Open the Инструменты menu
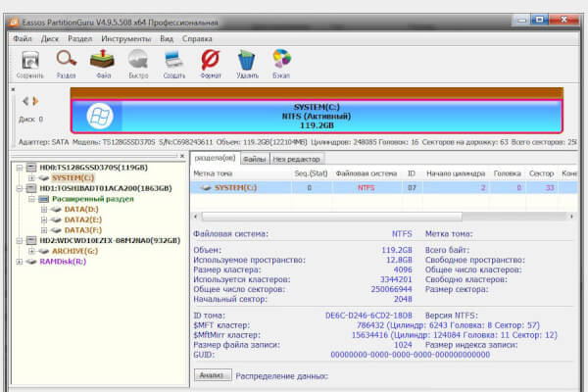Screen dimensions: 588x392 coord(126,39)
